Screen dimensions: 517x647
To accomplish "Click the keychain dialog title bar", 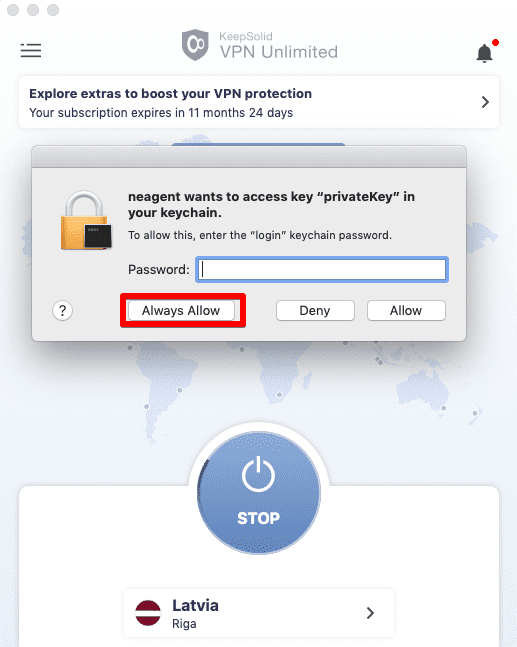I will pos(249,157).
